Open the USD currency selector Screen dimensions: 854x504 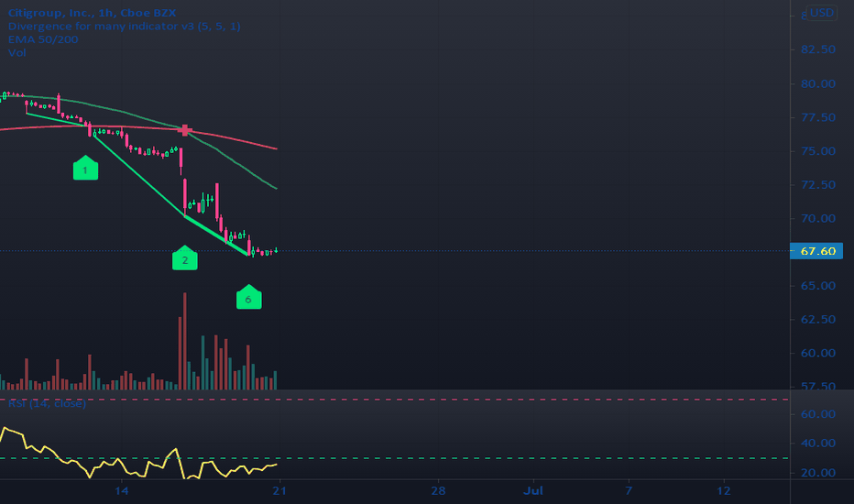(x=821, y=13)
